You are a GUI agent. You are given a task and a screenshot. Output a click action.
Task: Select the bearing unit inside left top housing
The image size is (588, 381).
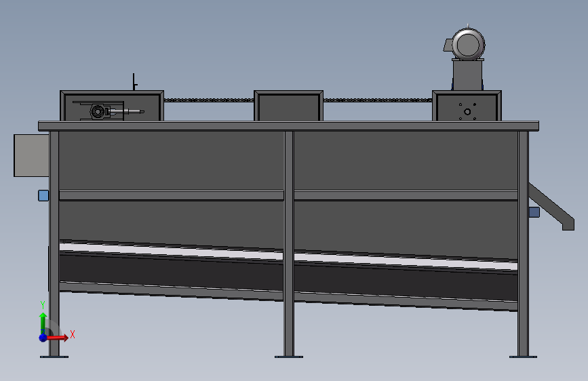pos(98,111)
